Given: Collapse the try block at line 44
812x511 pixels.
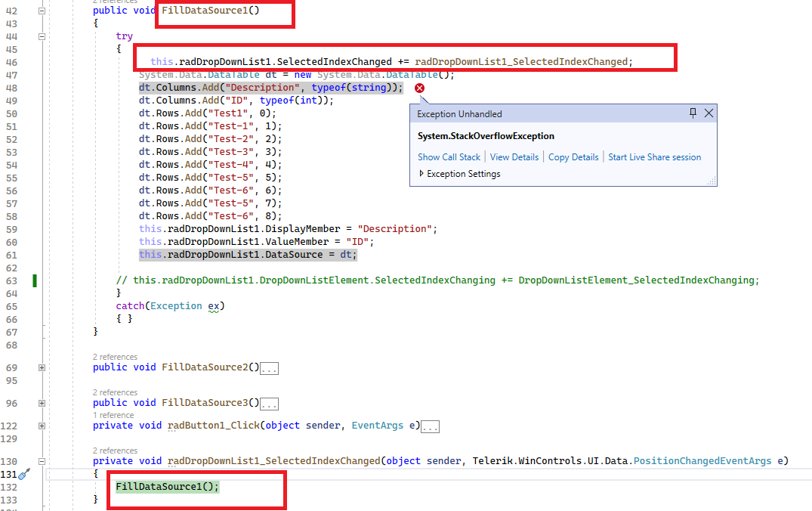Looking at the screenshot, I should [42, 36].
